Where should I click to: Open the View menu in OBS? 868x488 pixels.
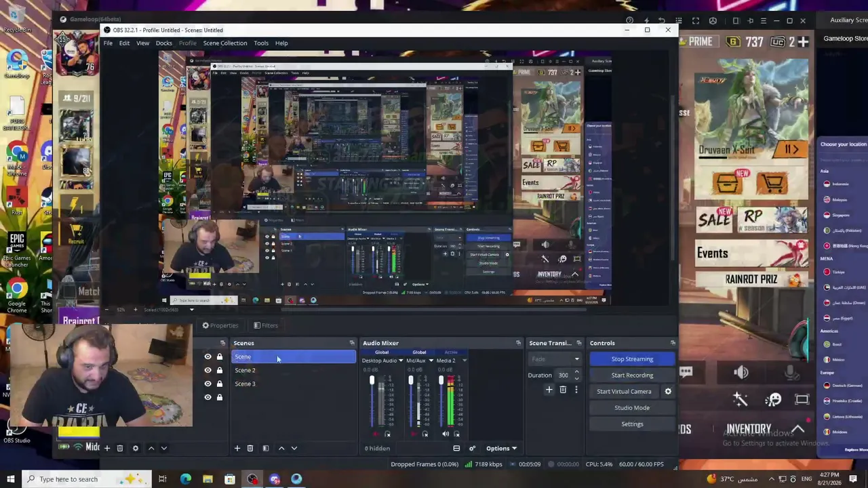click(142, 43)
